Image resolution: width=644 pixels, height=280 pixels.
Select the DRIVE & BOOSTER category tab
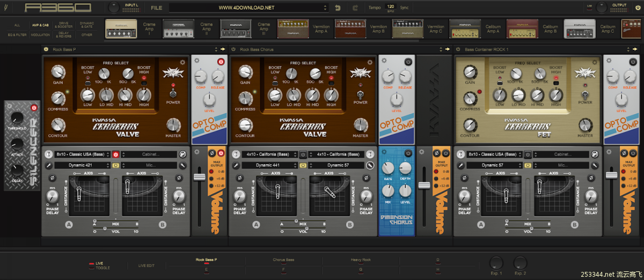63,25
